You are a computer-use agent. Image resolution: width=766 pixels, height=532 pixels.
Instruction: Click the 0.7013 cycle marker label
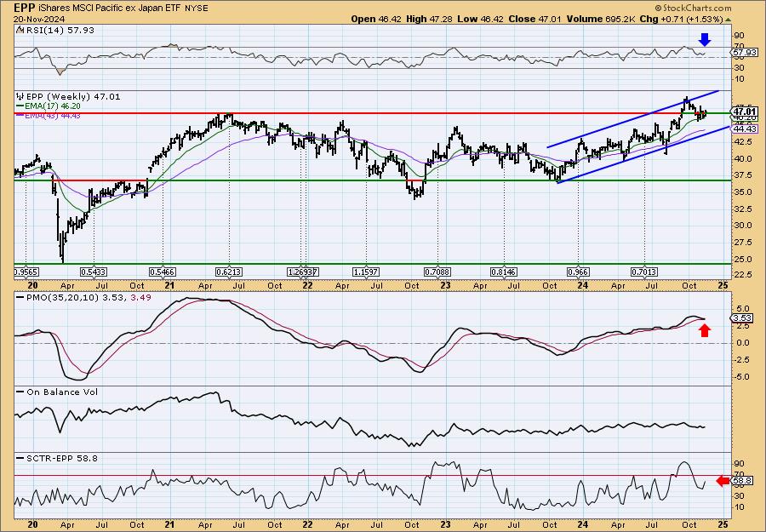645,272
